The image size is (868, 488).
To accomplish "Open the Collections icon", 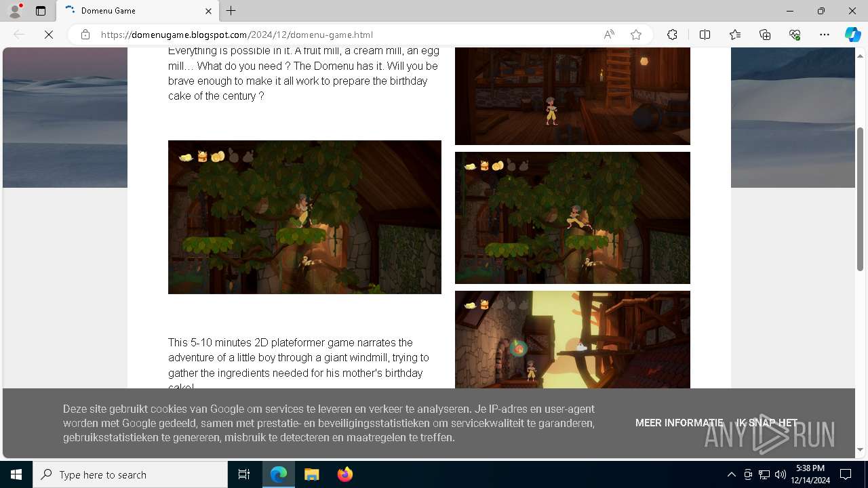I will 765,35.
